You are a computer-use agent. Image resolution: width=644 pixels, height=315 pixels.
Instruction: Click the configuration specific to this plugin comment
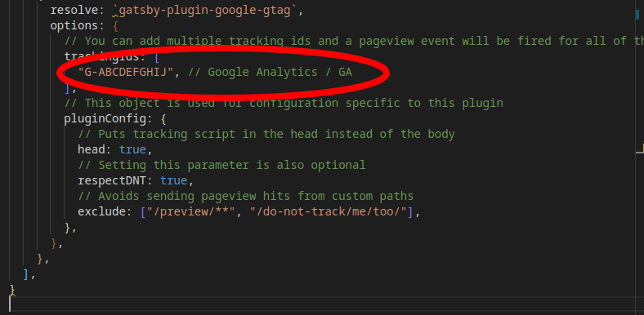pyautogui.click(x=284, y=103)
